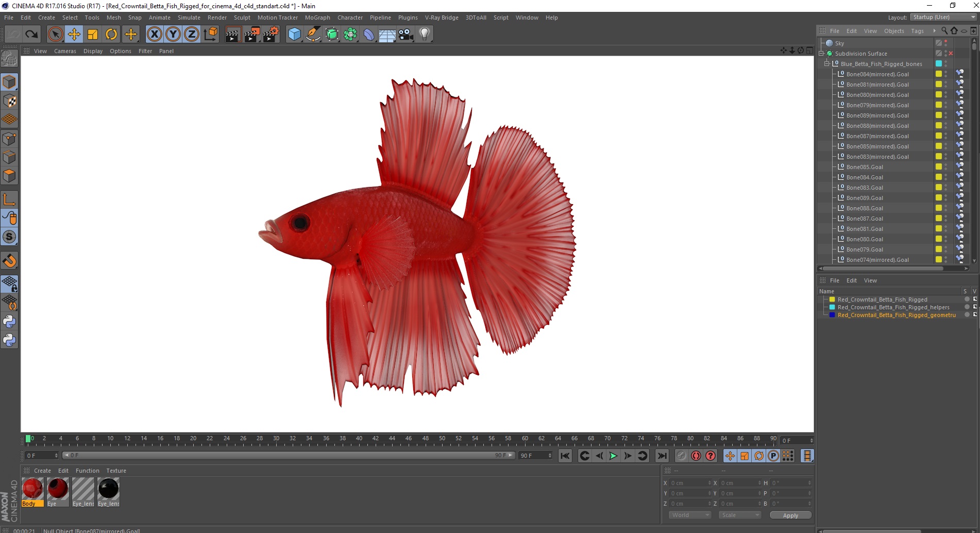Toggle visibility dots for Bone081(mirrored).Goal

pyautogui.click(x=946, y=85)
